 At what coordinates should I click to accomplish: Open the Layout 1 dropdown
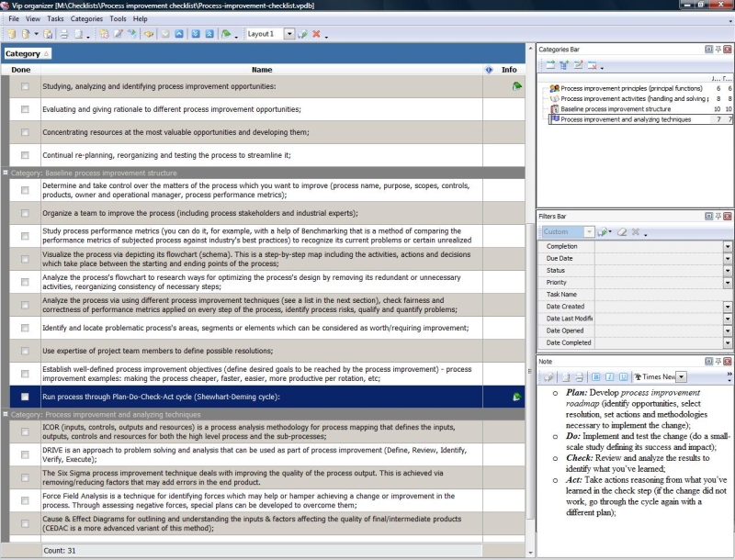(x=288, y=34)
